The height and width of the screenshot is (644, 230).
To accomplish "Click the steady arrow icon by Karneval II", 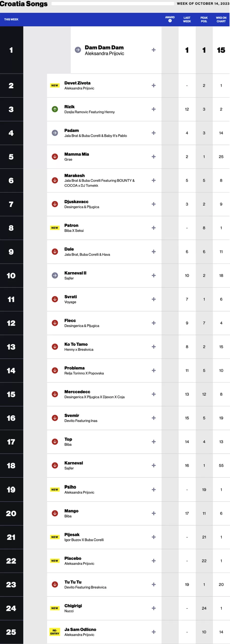I will point(55,275).
